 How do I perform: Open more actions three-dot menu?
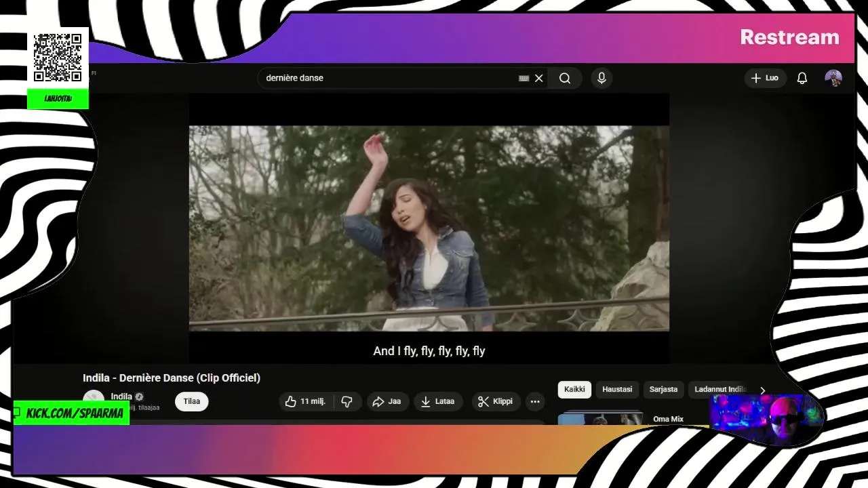(x=535, y=401)
